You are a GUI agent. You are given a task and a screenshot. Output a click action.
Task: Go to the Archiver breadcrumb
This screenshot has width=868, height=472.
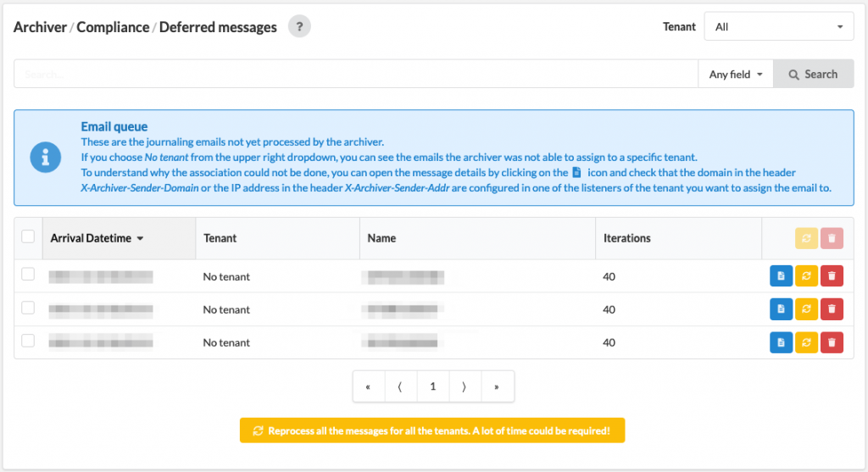[40, 27]
